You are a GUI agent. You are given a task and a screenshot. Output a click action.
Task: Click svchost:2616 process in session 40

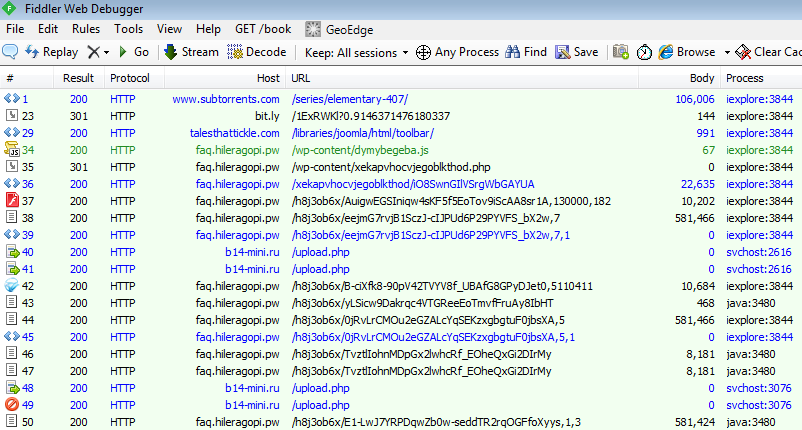coord(759,252)
